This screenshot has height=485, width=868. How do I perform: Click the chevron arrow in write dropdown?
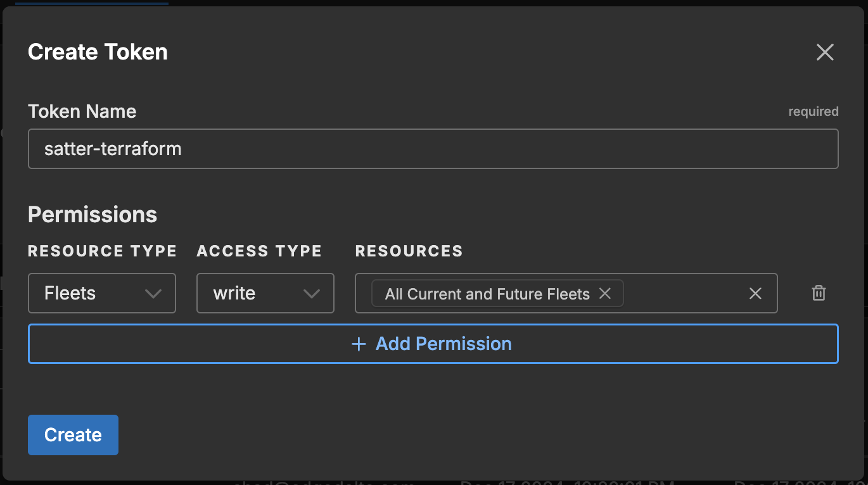pos(311,294)
